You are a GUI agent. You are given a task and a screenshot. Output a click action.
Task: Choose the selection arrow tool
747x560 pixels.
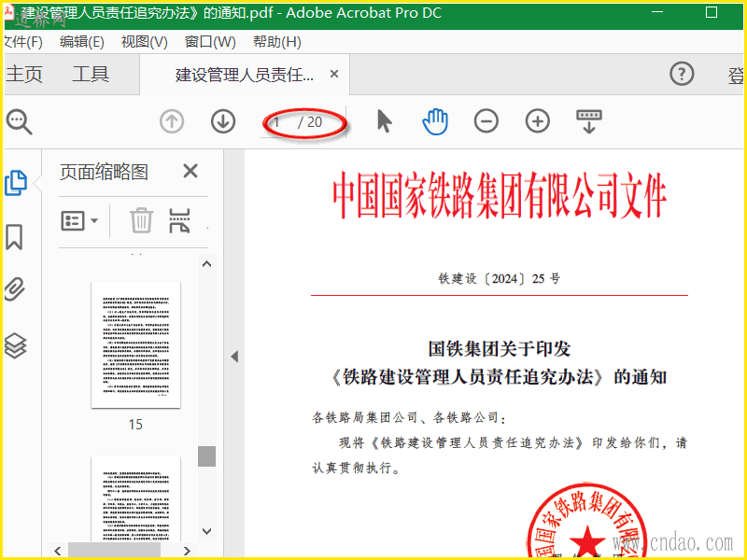pyautogui.click(x=384, y=121)
